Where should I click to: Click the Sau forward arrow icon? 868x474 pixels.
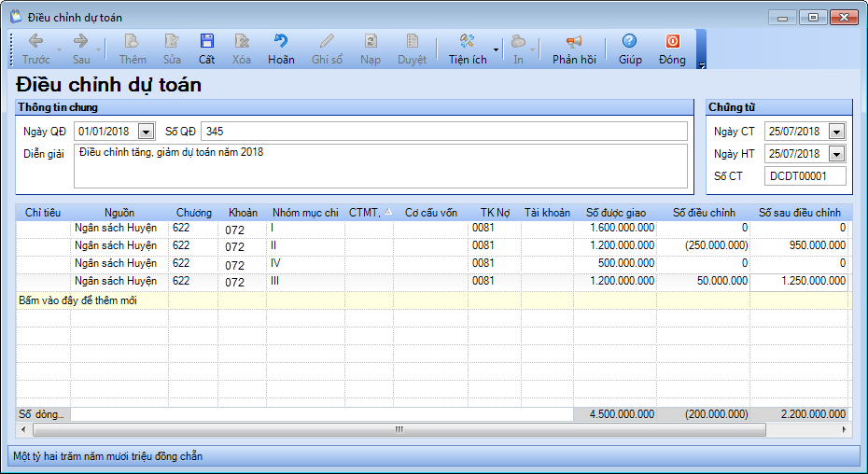81,41
